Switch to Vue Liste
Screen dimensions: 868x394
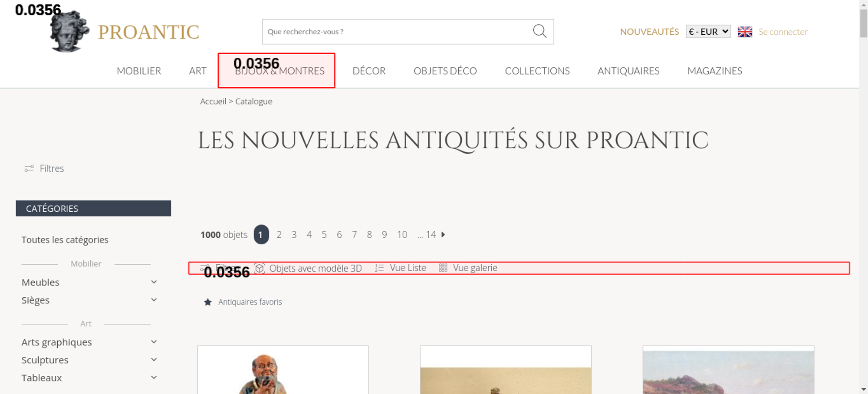tap(408, 268)
